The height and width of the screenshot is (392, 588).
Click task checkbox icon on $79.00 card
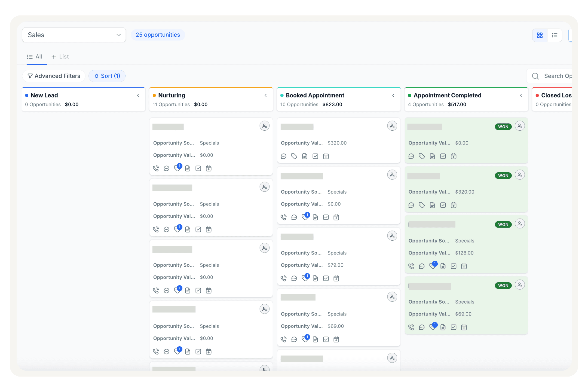pos(326,278)
